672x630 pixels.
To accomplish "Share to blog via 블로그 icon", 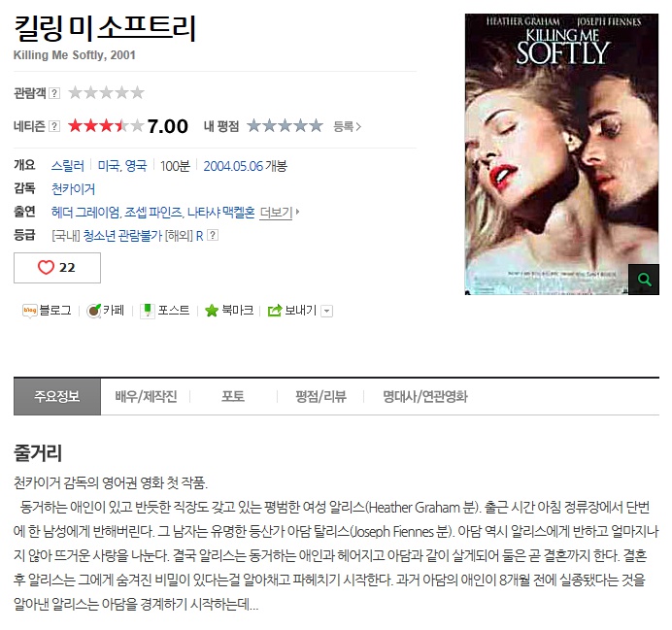I will point(30,310).
